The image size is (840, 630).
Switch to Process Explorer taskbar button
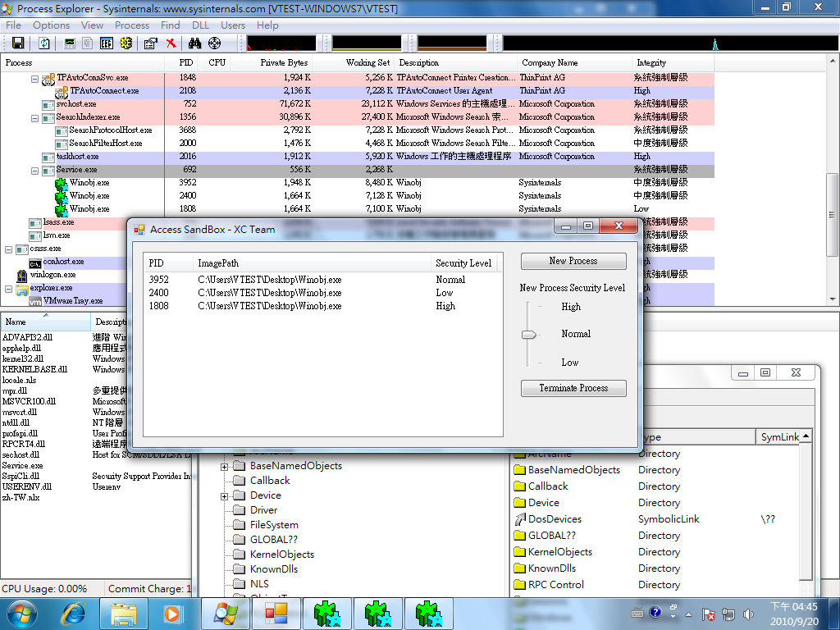click(226, 614)
